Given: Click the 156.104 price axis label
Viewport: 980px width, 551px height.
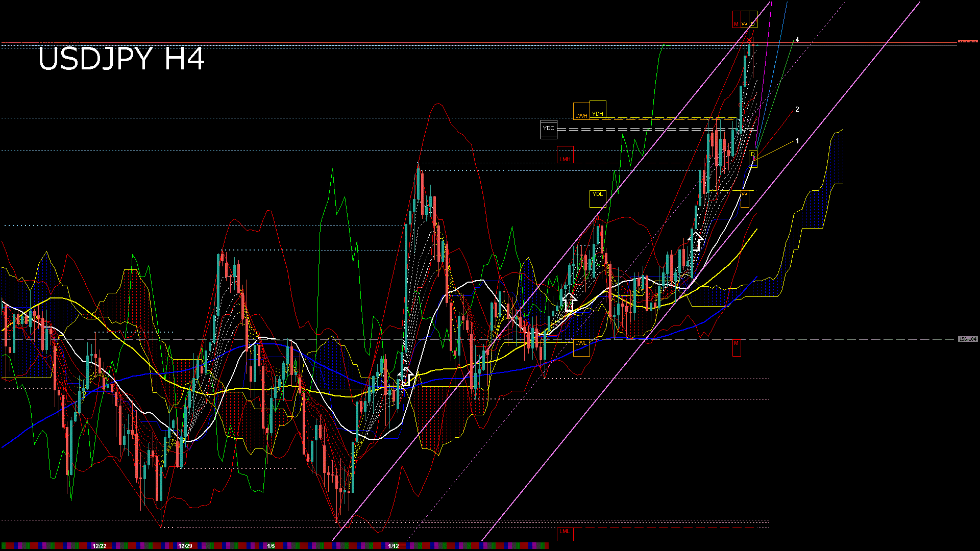Looking at the screenshot, I should point(968,339).
